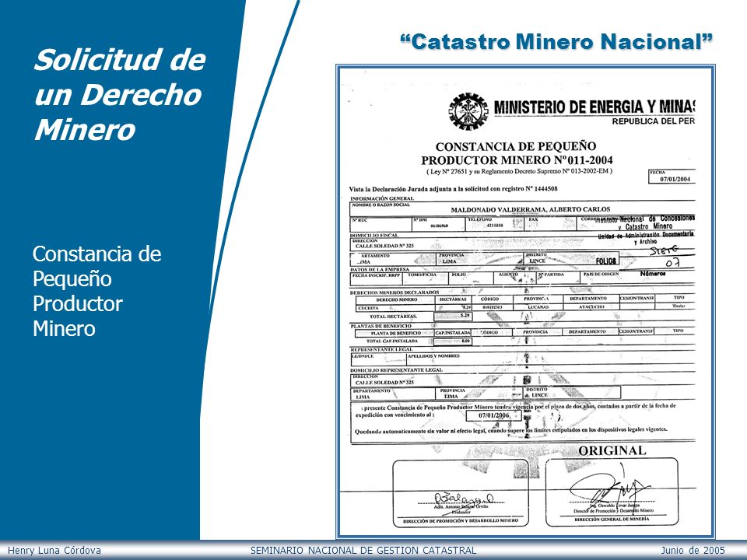Select the 'MINISTERIO DE ENERGIA Y MINAS' header text
The image size is (747, 560).
click(x=594, y=107)
